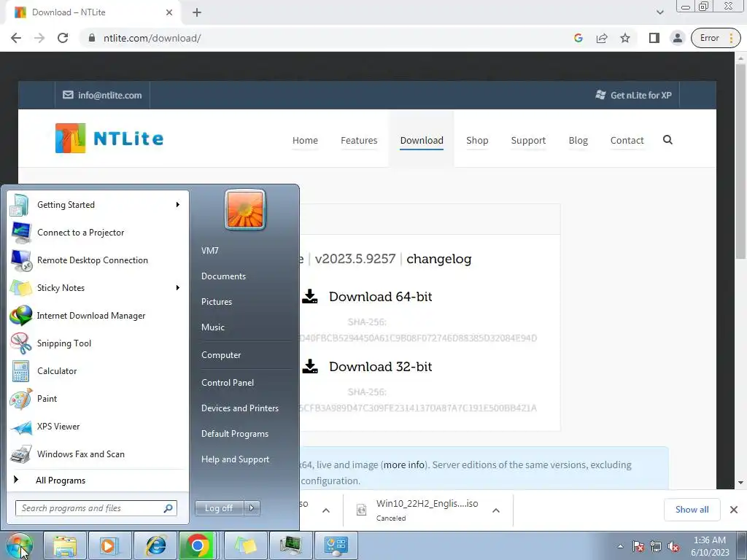Open Action Center flag tray icon

pyautogui.click(x=638, y=547)
